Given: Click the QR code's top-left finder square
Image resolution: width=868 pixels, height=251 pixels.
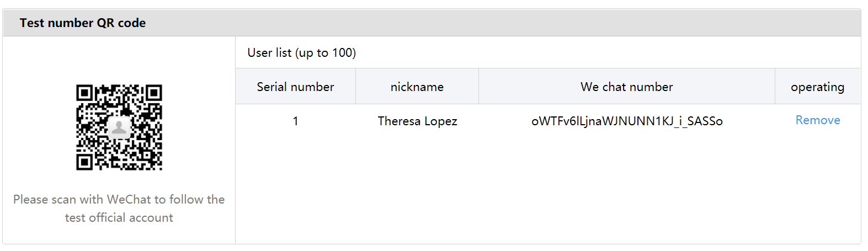Looking at the screenshot, I should [84, 93].
